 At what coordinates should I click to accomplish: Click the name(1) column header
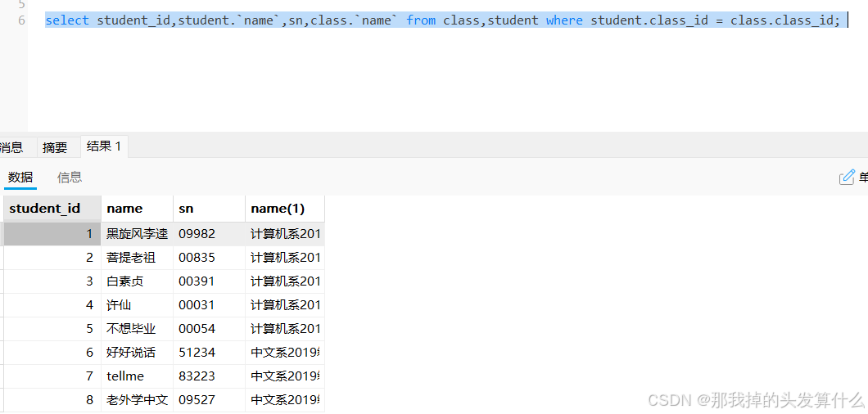284,209
